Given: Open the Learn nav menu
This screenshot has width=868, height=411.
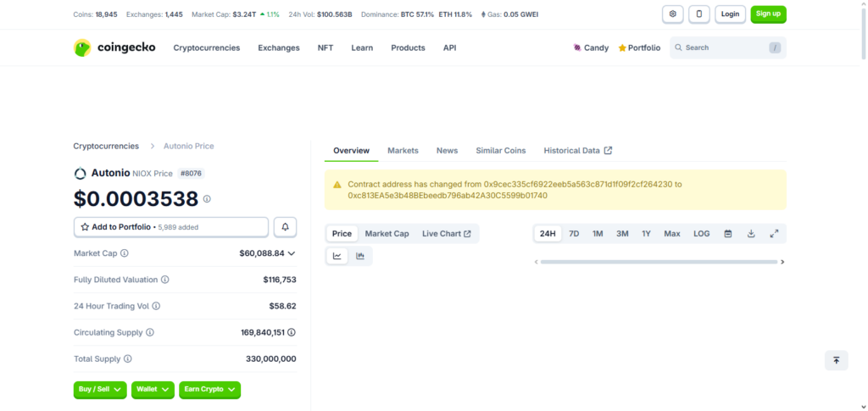Looking at the screenshot, I should click(x=362, y=47).
